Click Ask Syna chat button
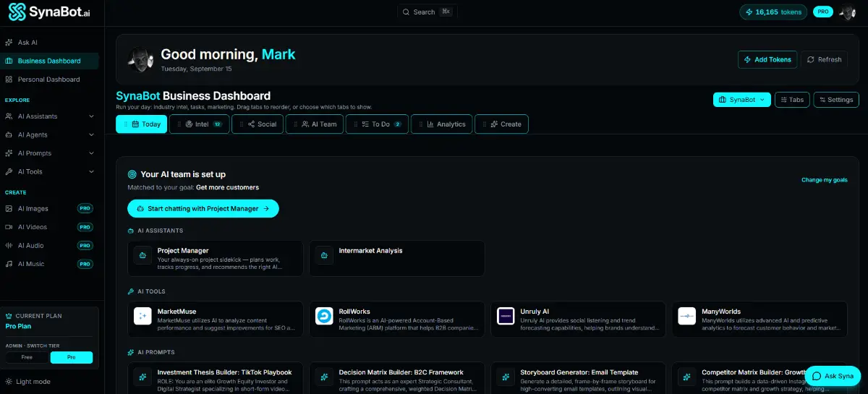Image resolution: width=868 pixels, height=394 pixels. [833, 376]
